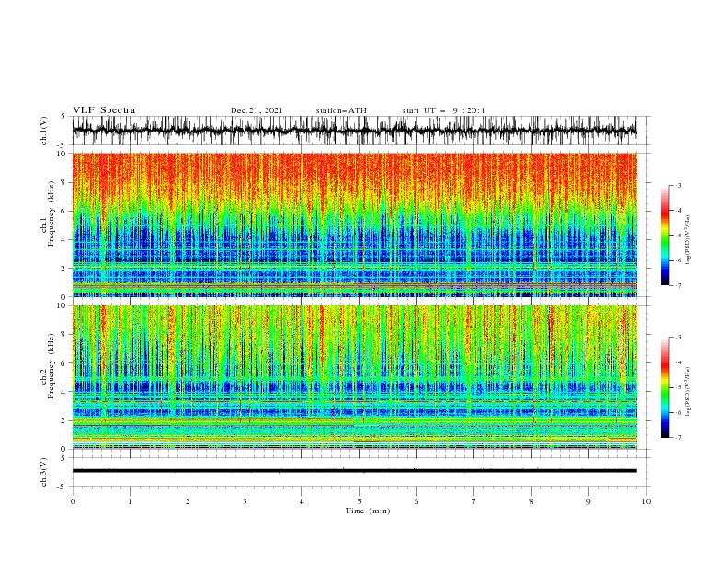
Task: Click the "4" tick on ch.1 frequency axis
Action: [64, 240]
